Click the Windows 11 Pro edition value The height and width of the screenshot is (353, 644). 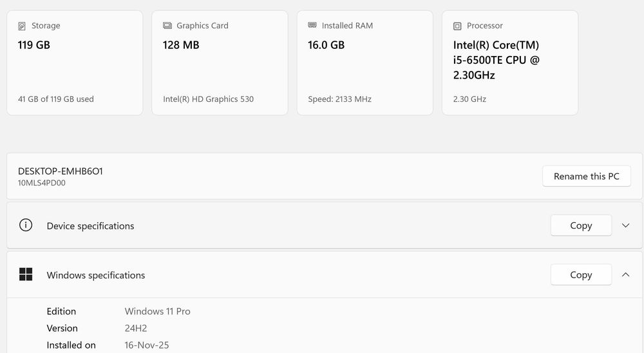158,311
